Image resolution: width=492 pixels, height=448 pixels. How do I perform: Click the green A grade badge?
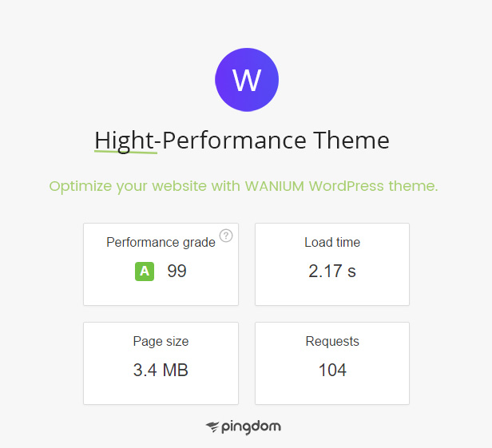point(145,271)
